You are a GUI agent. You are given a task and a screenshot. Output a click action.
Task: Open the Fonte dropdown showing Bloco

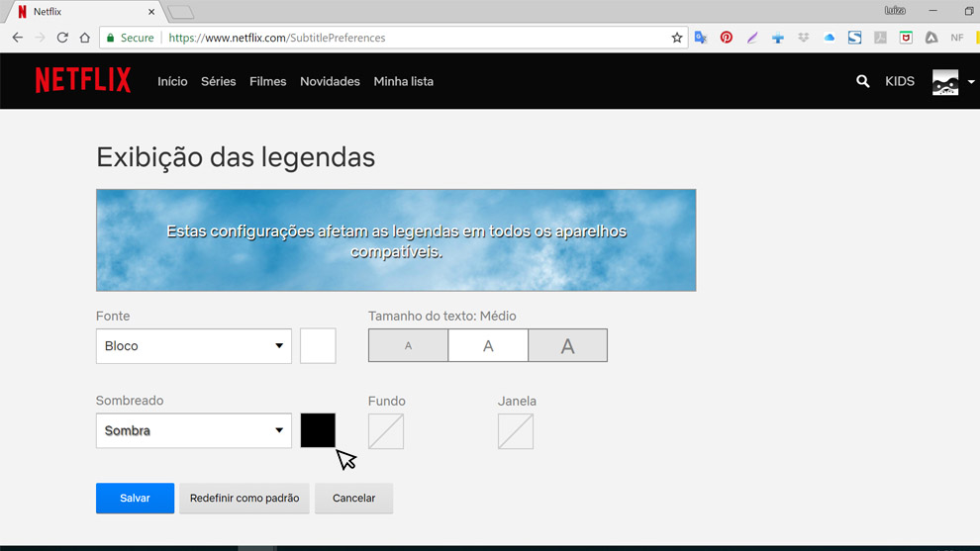[194, 346]
